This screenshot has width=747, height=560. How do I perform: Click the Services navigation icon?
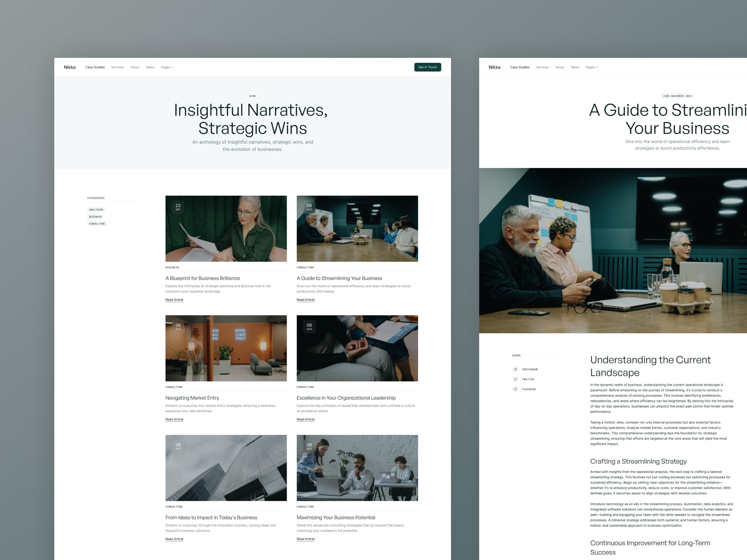click(118, 67)
